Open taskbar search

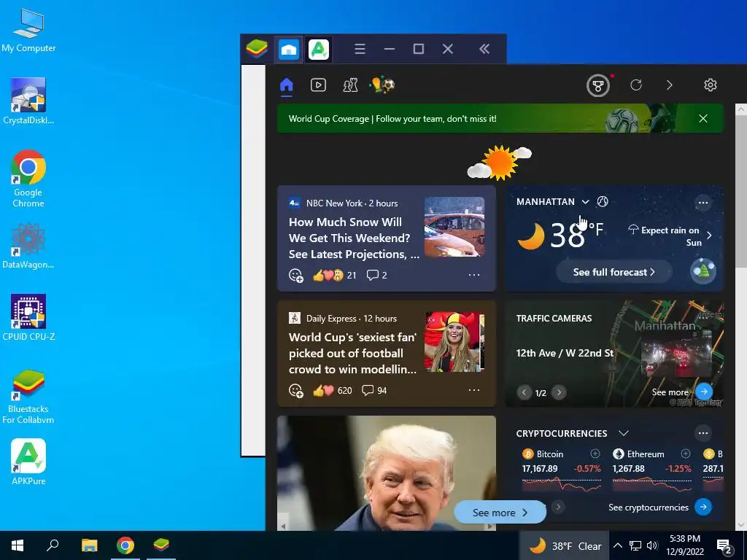point(53,545)
